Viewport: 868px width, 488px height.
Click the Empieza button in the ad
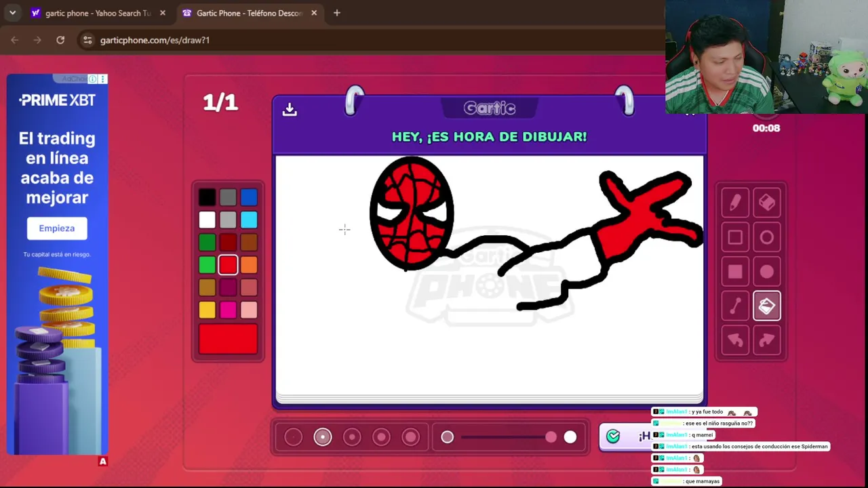(x=57, y=228)
